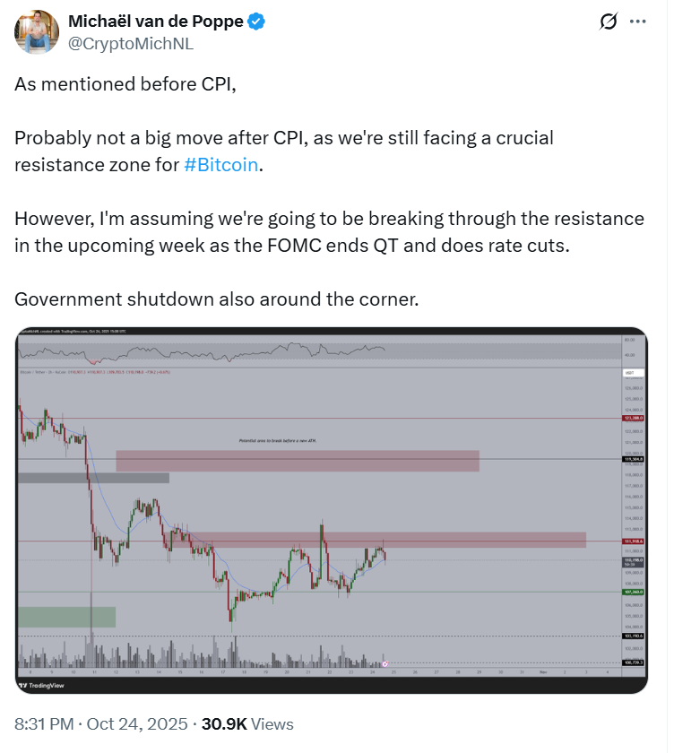Screen dimensions: 700x753
Task: Click the blue verified checkmark badge
Action: 256,22
